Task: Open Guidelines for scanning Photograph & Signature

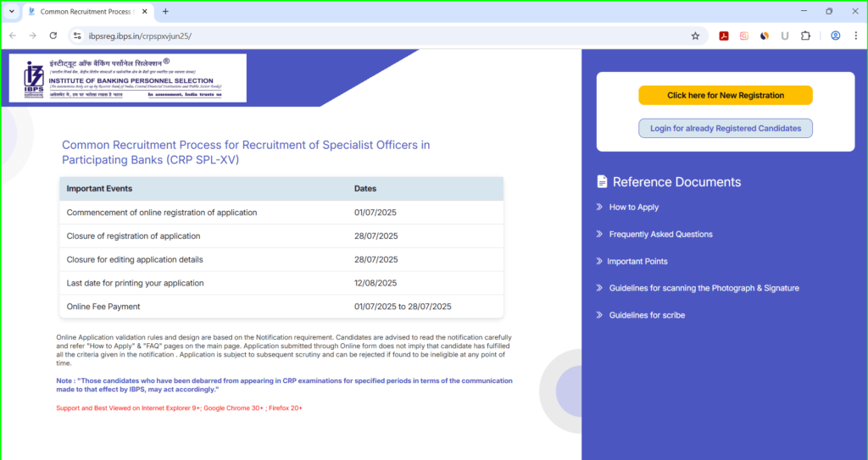Action: [x=704, y=288]
